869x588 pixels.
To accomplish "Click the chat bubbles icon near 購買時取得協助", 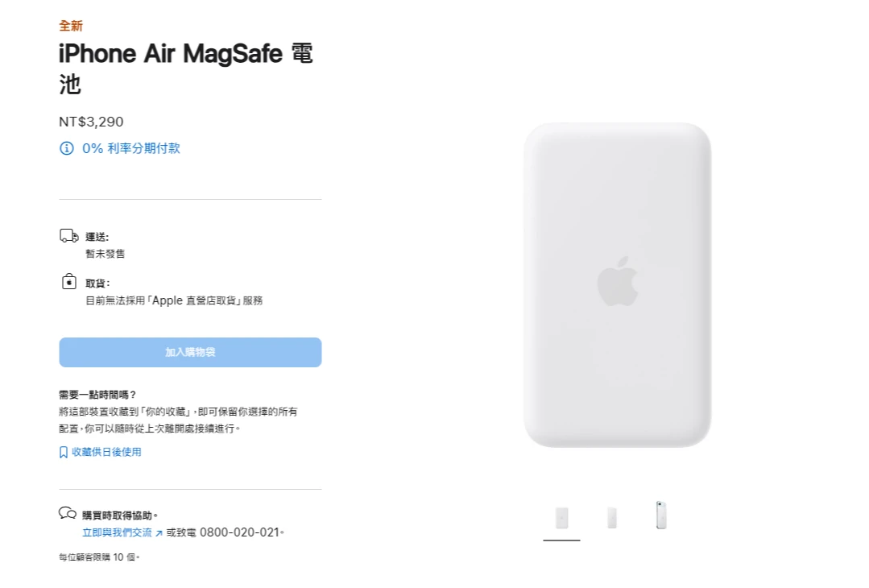I will coord(68,512).
